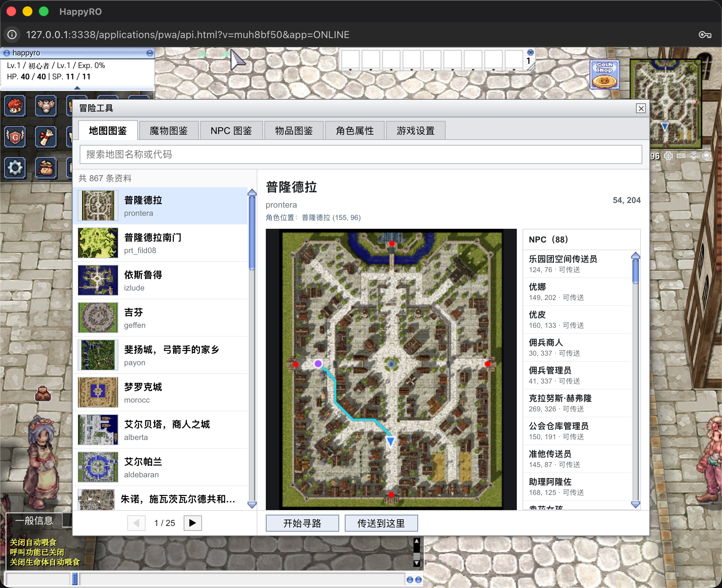Click the chat log scroll-down arrow
The width and height of the screenshot is (722, 588).
pyautogui.click(x=417, y=563)
